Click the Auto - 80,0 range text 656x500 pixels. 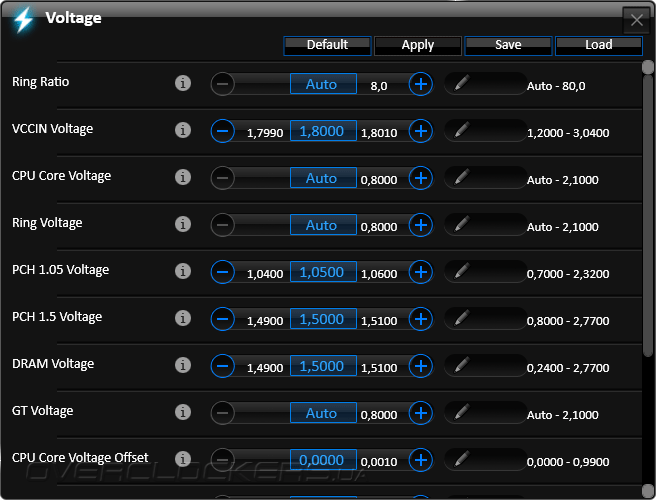pos(556,86)
